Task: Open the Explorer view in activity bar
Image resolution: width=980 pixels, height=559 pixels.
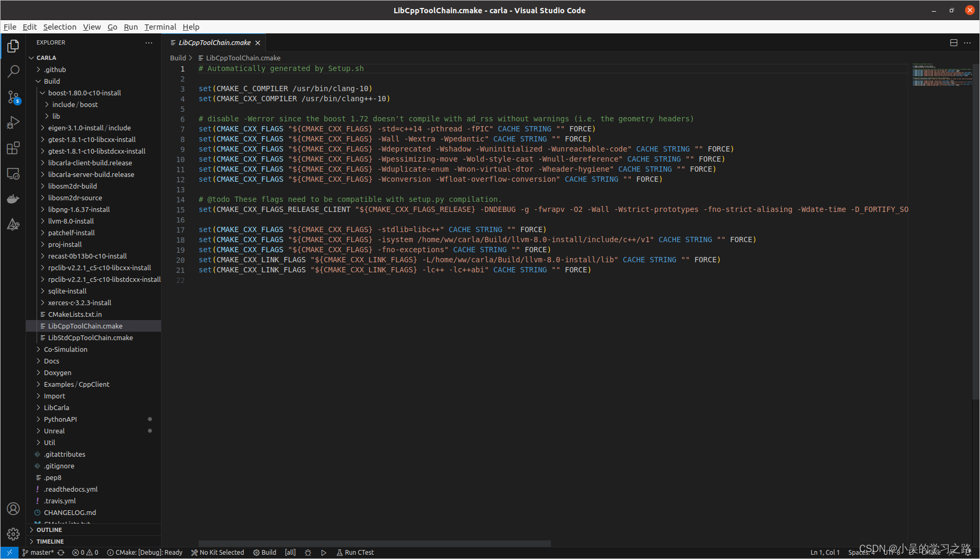Action: [x=13, y=46]
